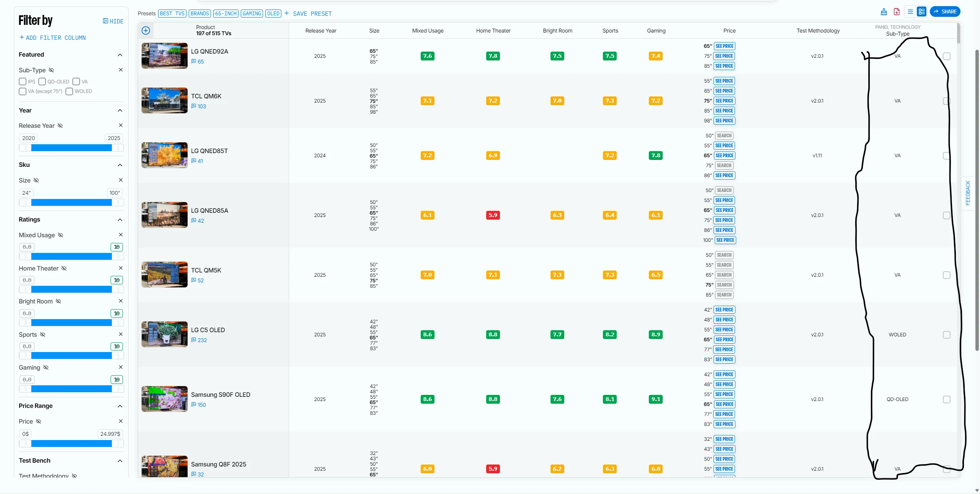This screenshot has height=494, width=980.
Task: Click the add column plus icon
Action: (x=146, y=31)
